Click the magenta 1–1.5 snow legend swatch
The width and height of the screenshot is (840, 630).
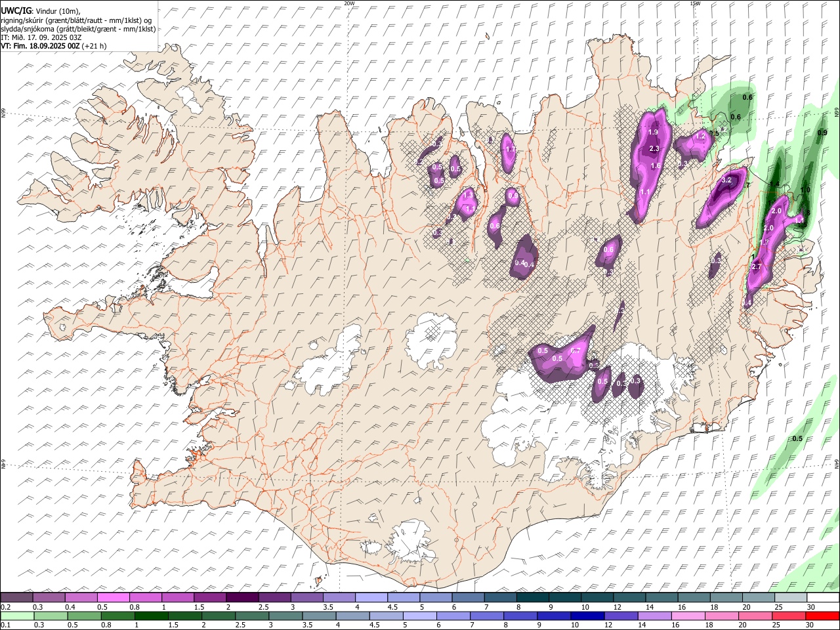coord(178,598)
